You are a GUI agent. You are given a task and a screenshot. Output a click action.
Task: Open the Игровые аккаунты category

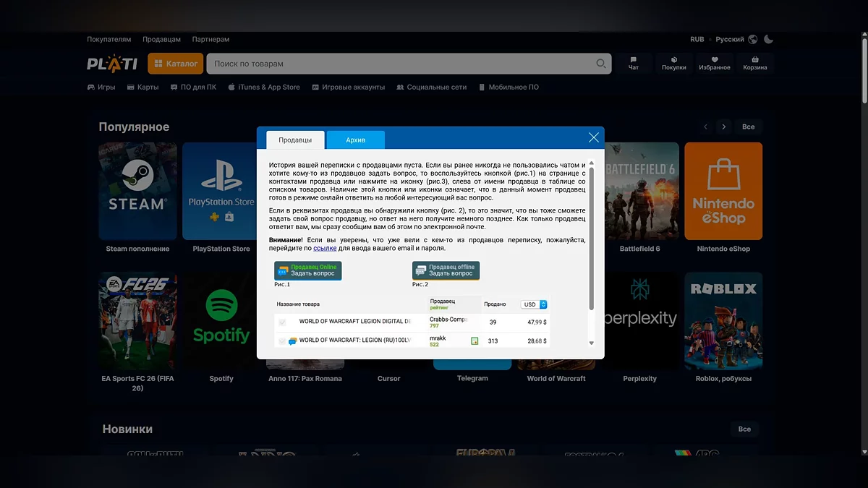(x=349, y=87)
